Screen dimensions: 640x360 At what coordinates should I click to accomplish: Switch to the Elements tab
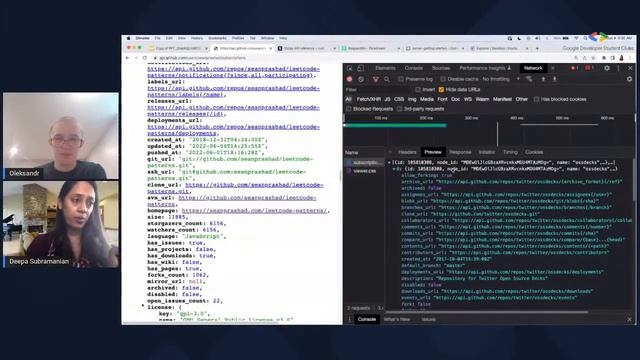coord(385,68)
